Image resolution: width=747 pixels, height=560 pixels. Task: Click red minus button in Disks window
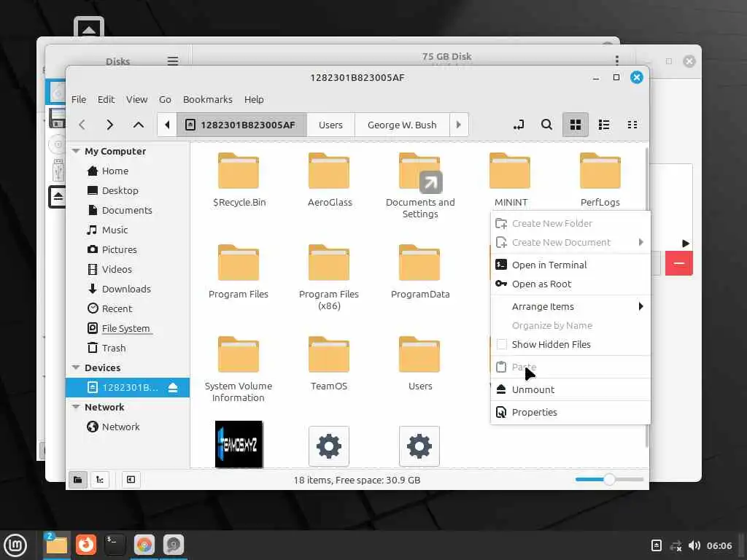click(679, 263)
